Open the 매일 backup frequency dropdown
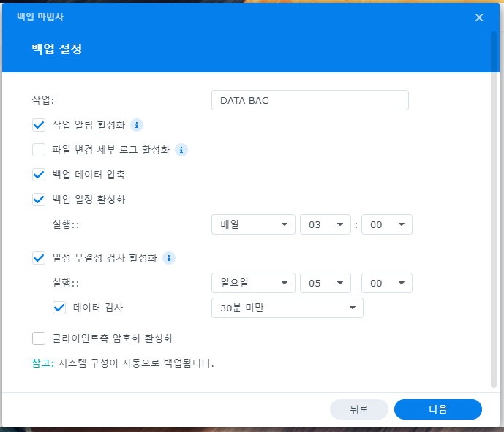Image resolution: width=504 pixels, height=432 pixels. click(x=253, y=224)
